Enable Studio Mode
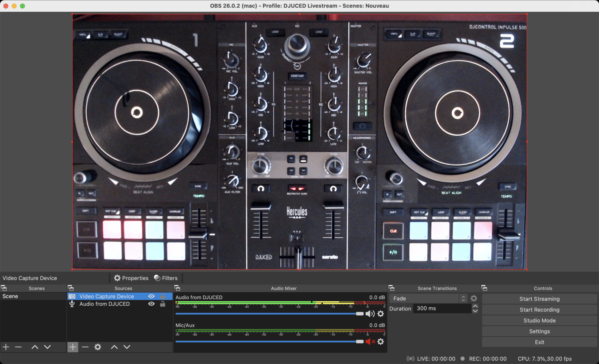This screenshot has height=364, width=599. click(x=539, y=320)
